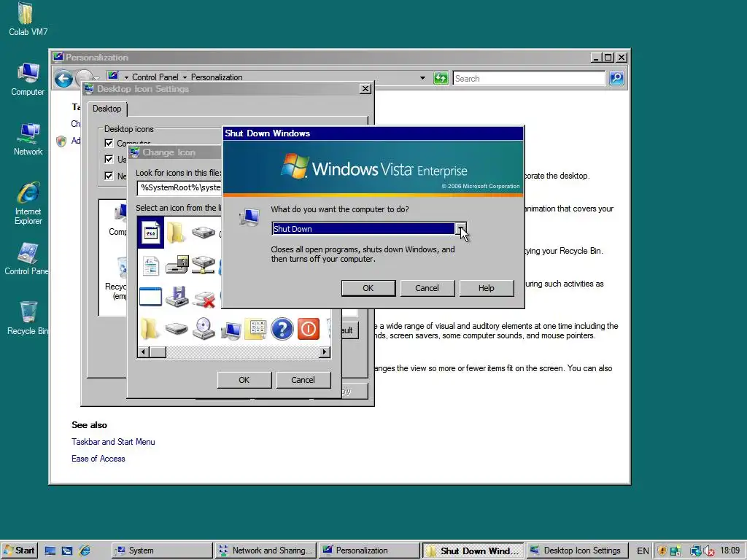
Task: Launch Internet Explorer from quick launch bar
Action: [85, 551]
